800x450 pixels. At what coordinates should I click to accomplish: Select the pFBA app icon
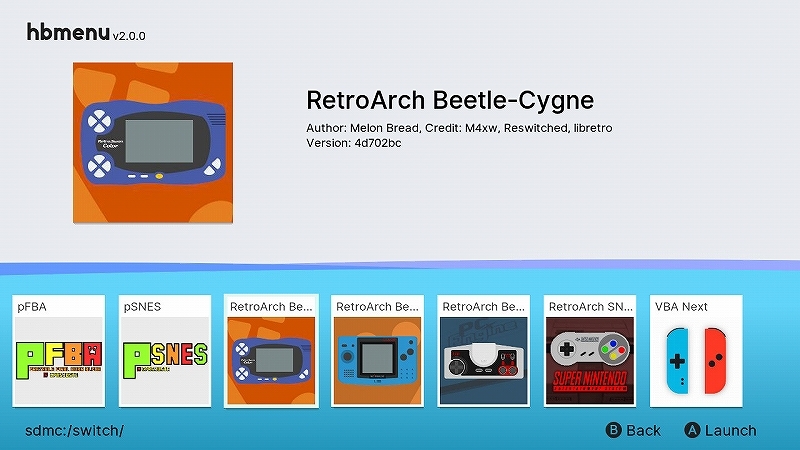pyautogui.click(x=59, y=351)
